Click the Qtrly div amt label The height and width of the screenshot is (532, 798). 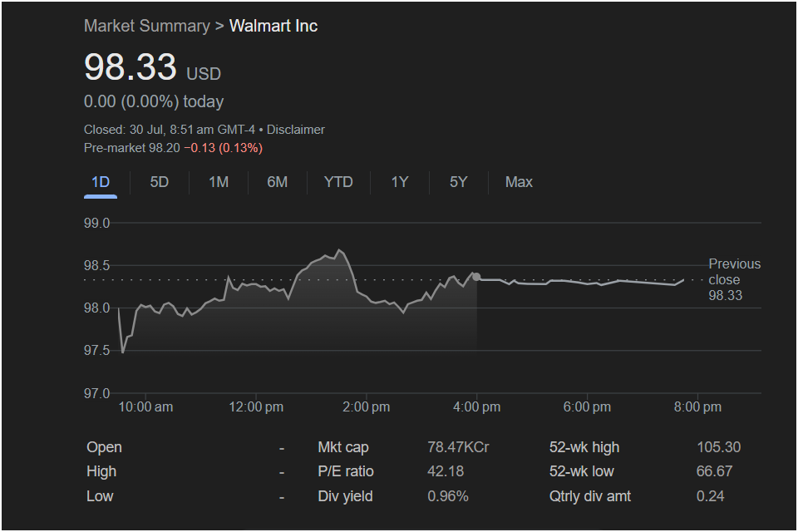tap(590, 496)
